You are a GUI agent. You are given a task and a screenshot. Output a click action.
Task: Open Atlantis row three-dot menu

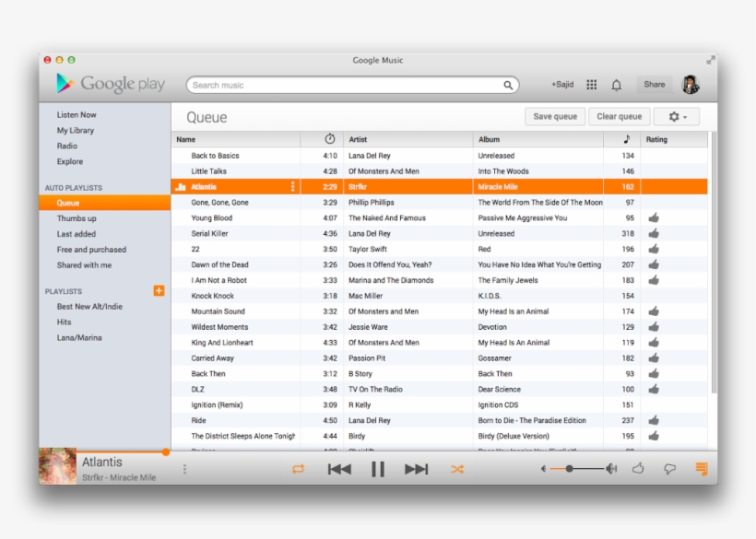[x=292, y=187]
